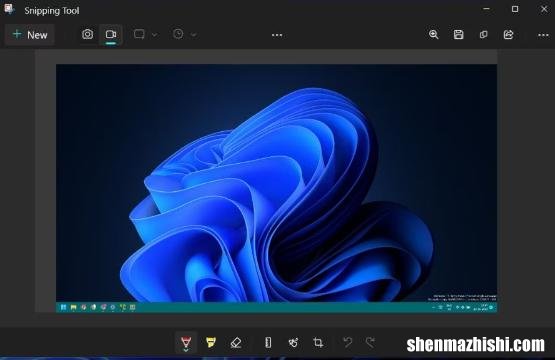Minimize the Snipping Tool window
The image size is (555, 360).
[x=487, y=9]
